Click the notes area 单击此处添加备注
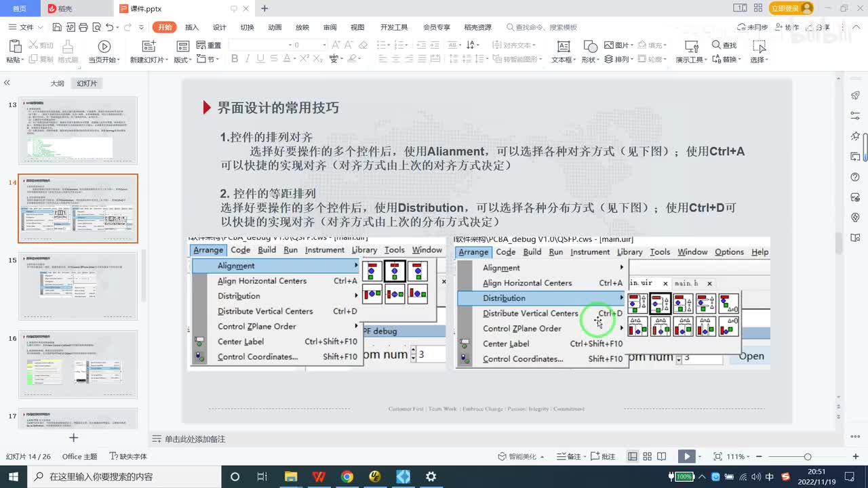 coord(195,439)
